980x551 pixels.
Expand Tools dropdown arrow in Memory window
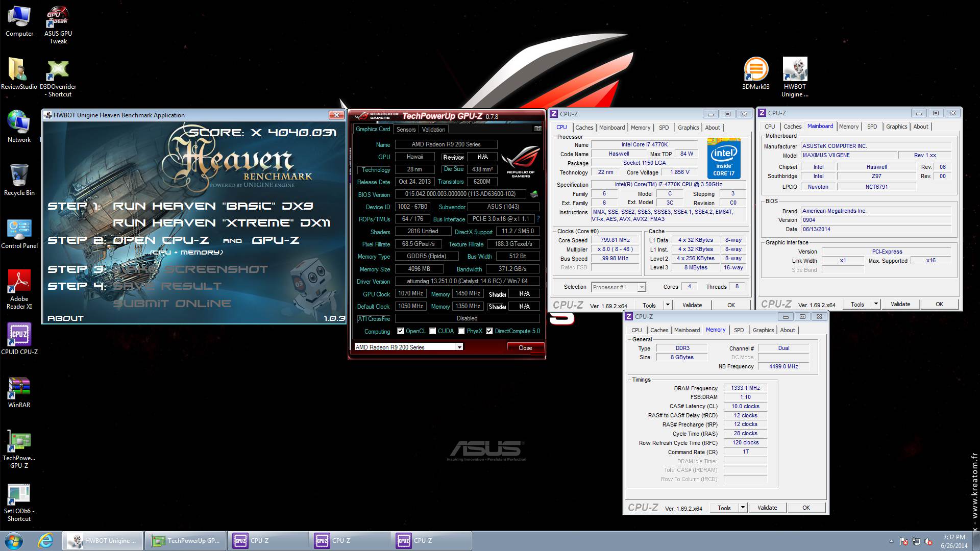[743, 508]
